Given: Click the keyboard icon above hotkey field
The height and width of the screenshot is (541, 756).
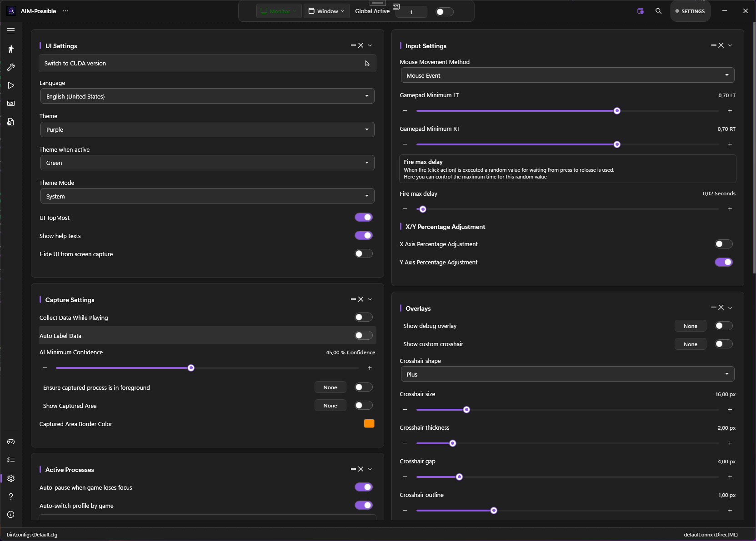Looking at the screenshot, I should [x=396, y=6].
